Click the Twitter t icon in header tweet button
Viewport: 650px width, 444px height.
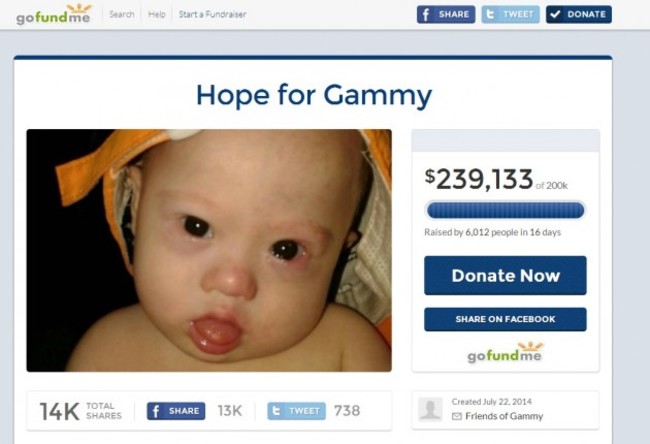490,15
